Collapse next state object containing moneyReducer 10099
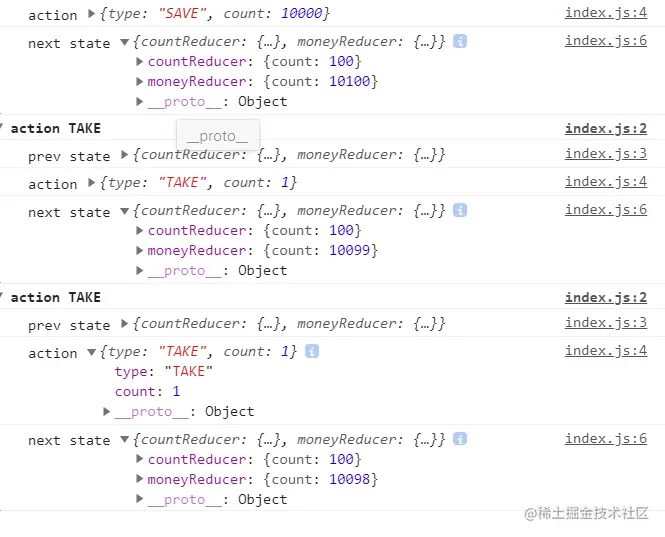The height and width of the screenshot is (537, 665). [124, 211]
